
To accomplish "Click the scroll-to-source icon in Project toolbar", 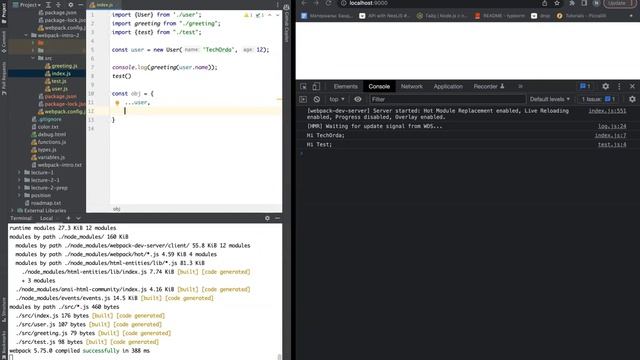I will (48, 5).
